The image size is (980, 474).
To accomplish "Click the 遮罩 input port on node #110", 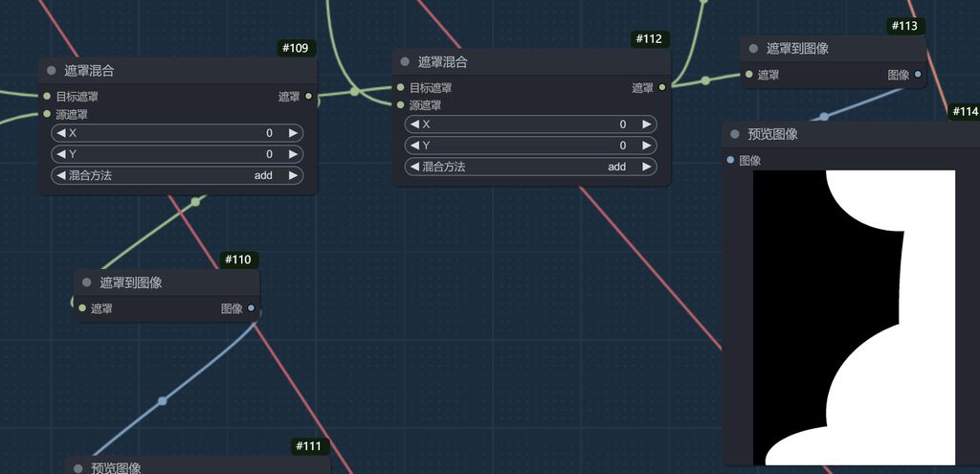I will pos(82,308).
